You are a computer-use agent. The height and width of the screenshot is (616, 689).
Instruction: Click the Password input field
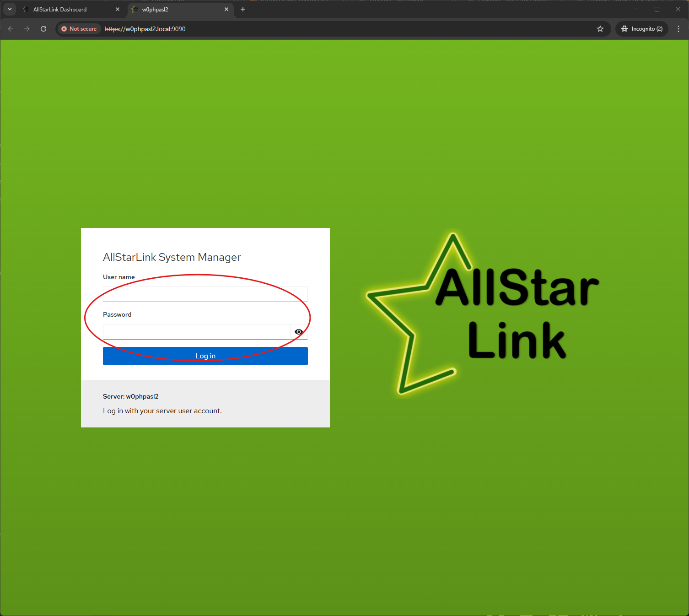pos(197,332)
